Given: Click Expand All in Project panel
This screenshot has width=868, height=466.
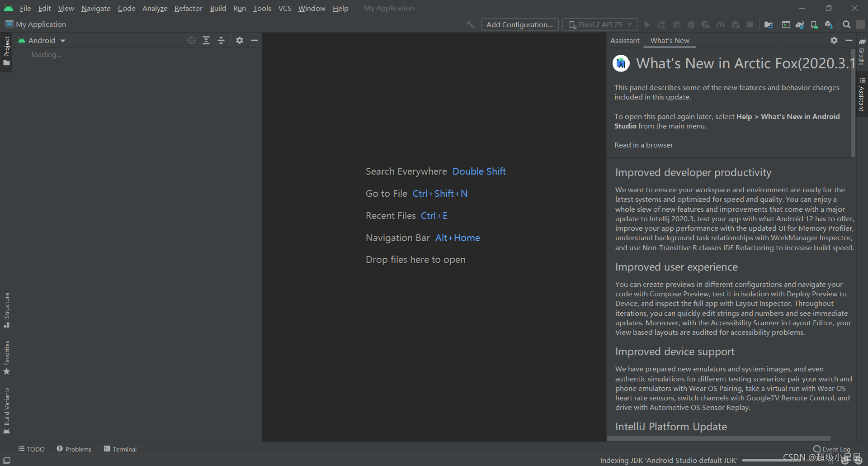Looking at the screenshot, I should click(x=206, y=40).
